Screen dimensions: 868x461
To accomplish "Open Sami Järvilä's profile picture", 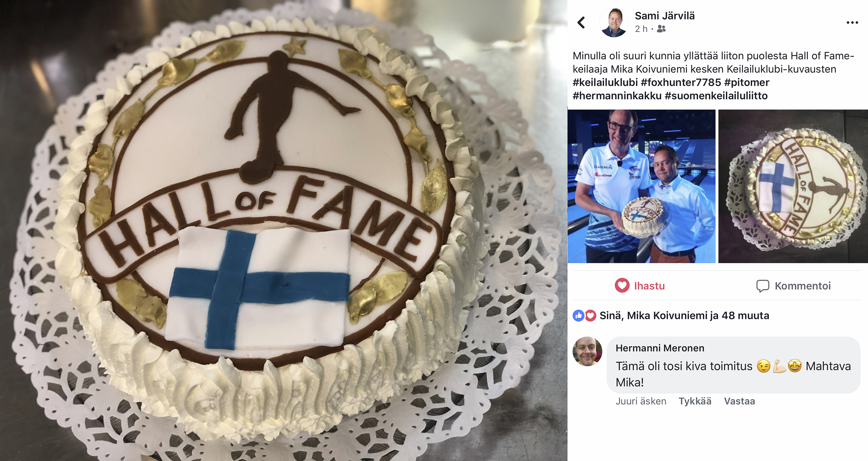I will click(x=614, y=23).
